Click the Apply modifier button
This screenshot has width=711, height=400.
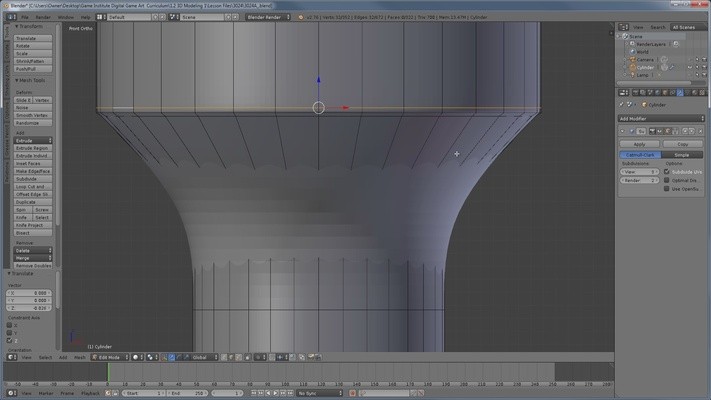coord(639,144)
